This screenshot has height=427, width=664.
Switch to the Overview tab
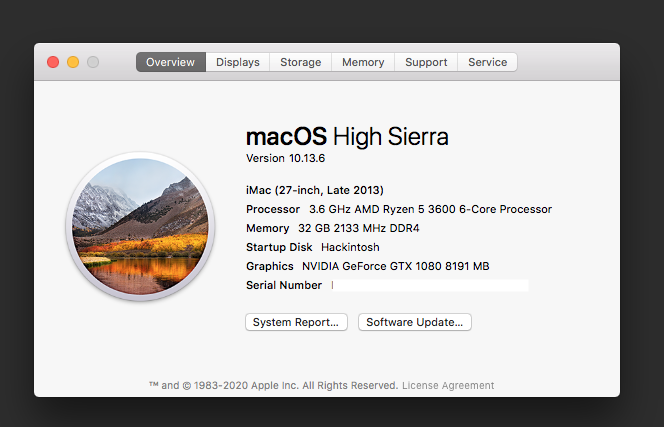coord(171,62)
